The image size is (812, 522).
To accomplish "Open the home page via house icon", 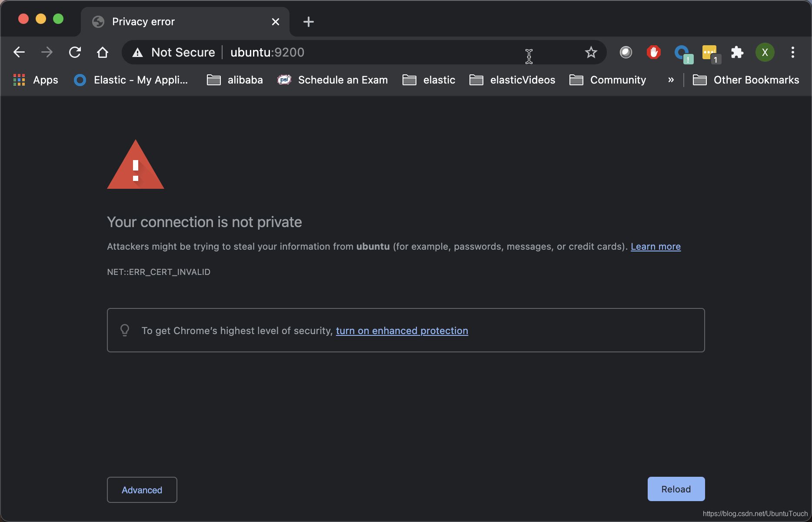I will 103,53.
